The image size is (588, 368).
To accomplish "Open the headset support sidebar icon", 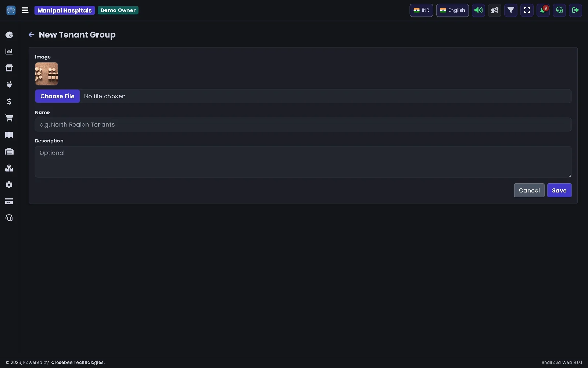I will [9, 218].
